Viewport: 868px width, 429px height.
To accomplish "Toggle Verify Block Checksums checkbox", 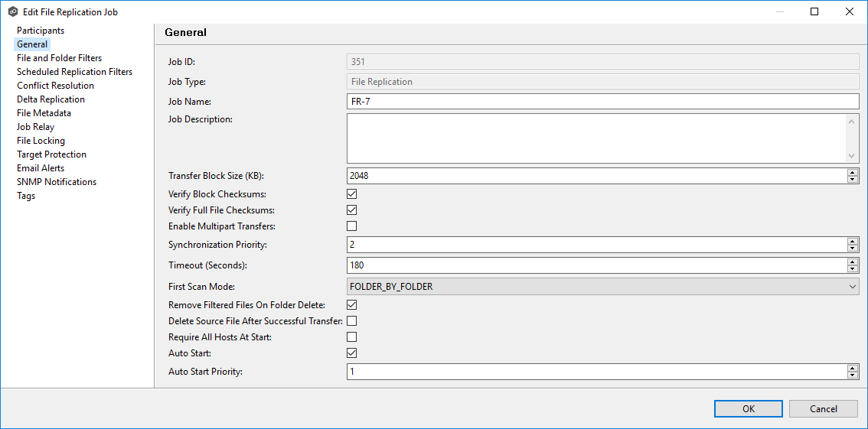I will point(352,194).
